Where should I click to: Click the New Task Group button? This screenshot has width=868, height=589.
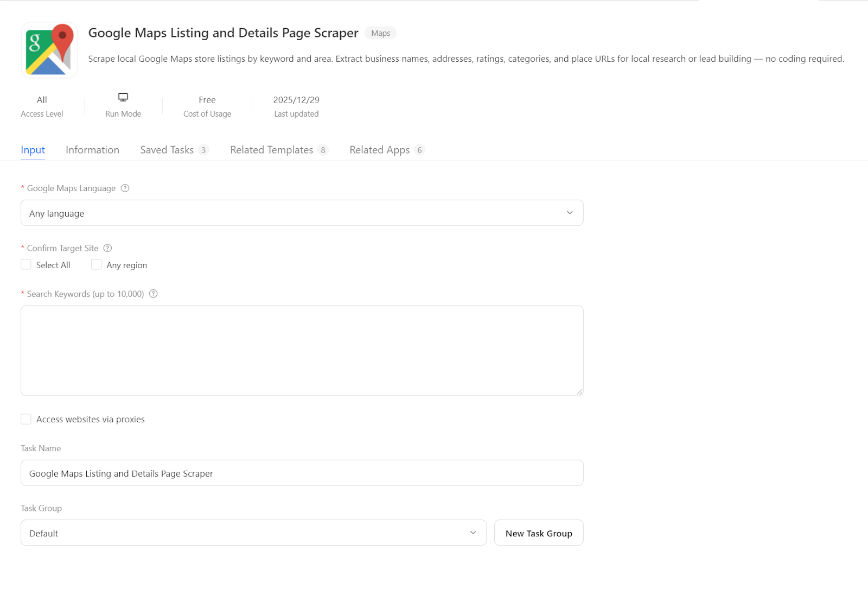(538, 533)
